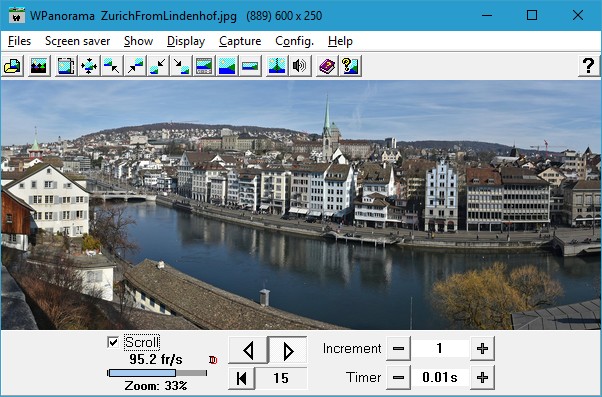Increase Increment with the plus button
Image resolution: width=602 pixels, height=397 pixels.
[482, 349]
